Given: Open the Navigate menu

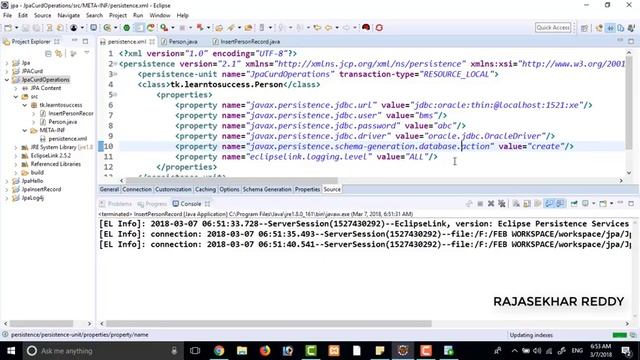Looking at the screenshot, I should point(69,15).
